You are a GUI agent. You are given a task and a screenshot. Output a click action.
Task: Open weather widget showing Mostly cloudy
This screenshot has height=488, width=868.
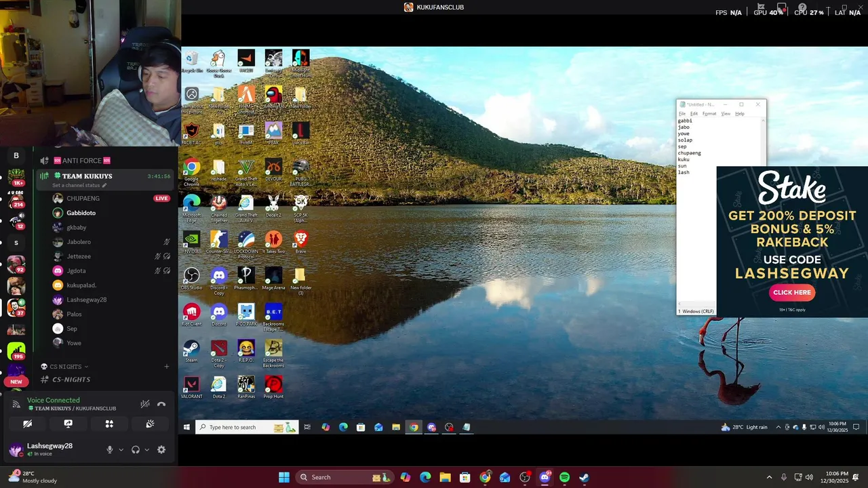point(33,477)
